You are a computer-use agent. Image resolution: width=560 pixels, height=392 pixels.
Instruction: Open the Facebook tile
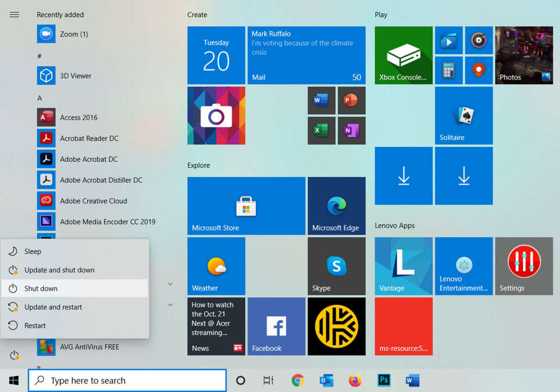click(276, 326)
